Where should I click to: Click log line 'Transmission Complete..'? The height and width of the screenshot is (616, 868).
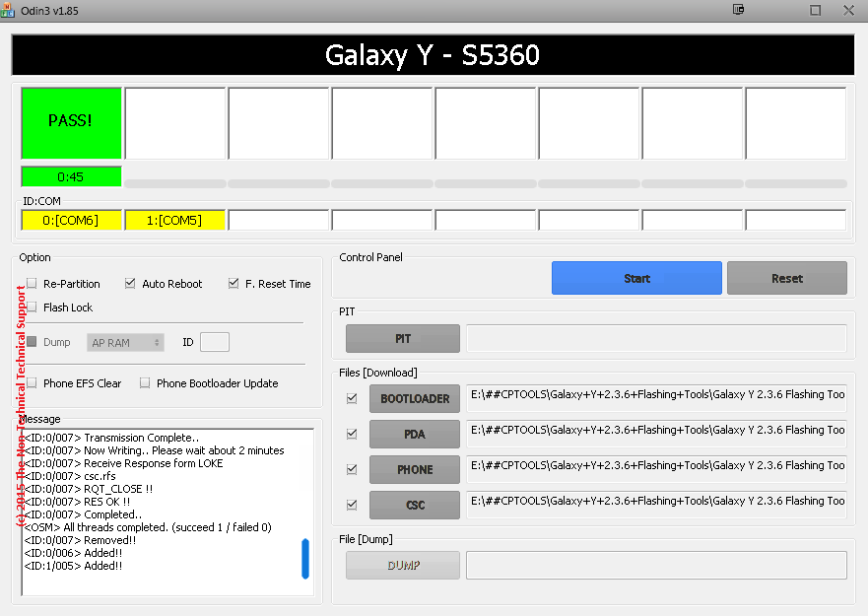pyautogui.click(x=111, y=438)
